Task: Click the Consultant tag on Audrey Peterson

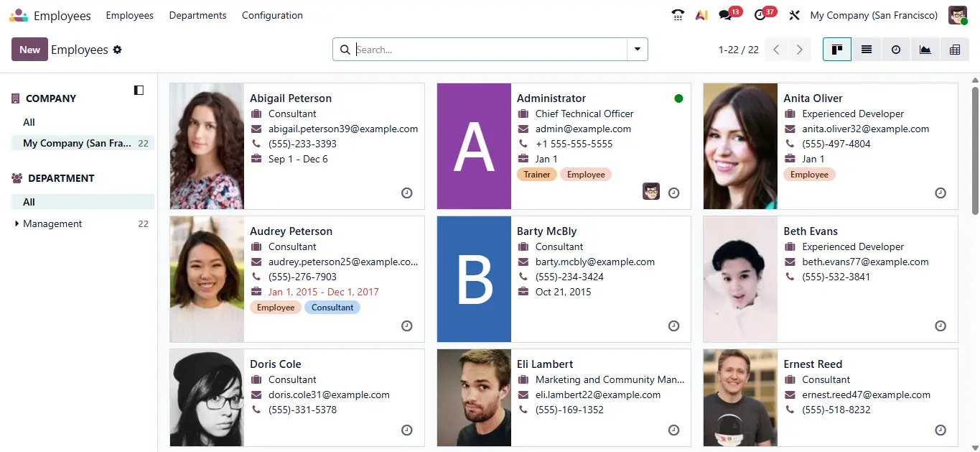Action: click(x=332, y=308)
